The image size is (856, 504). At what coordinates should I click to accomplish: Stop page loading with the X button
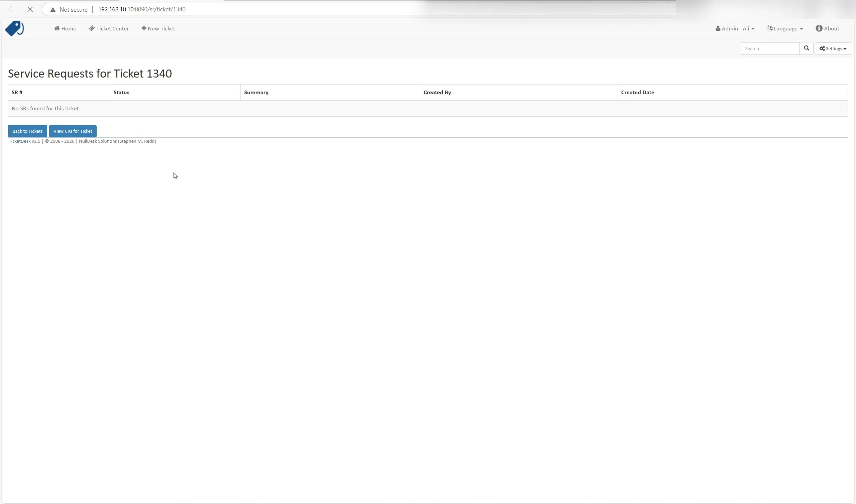pyautogui.click(x=30, y=9)
